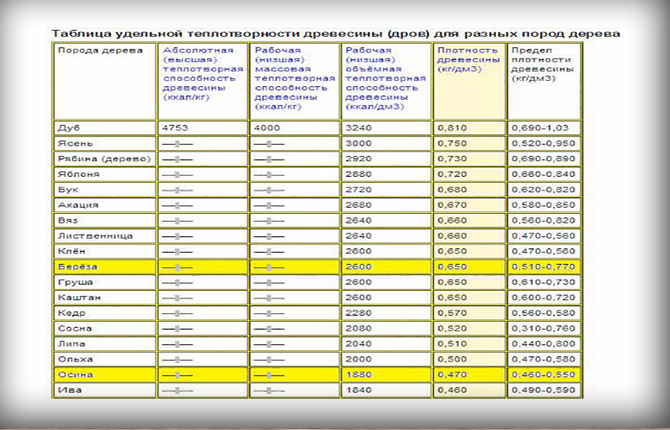Select the 'Ива' row label

[66, 389]
